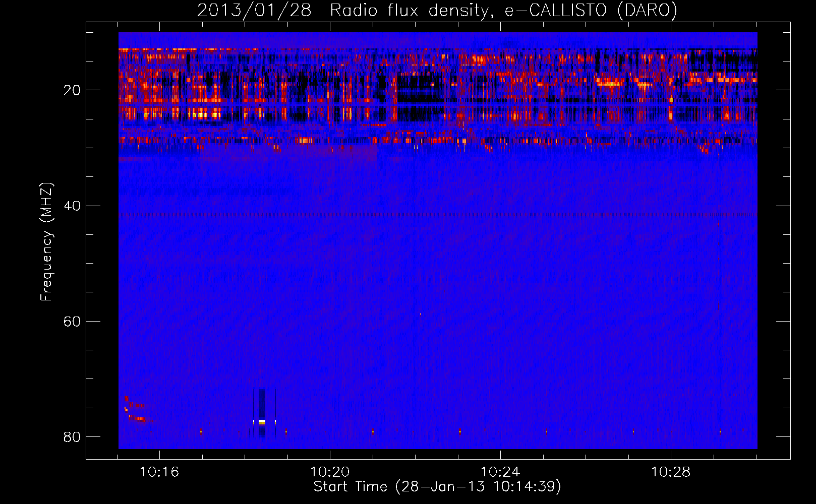Image resolution: width=816 pixels, height=504 pixels.
Task: Click the '10:28' time tick label
Action: (x=671, y=472)
